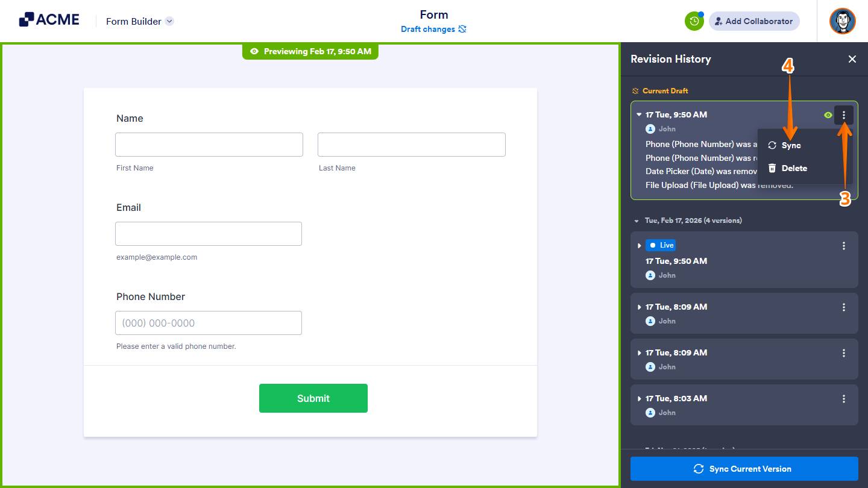Screen dimensions: 868x488
Task: Click "File Upload (File Upload) was removed." entry
Action: click(719, 186)
